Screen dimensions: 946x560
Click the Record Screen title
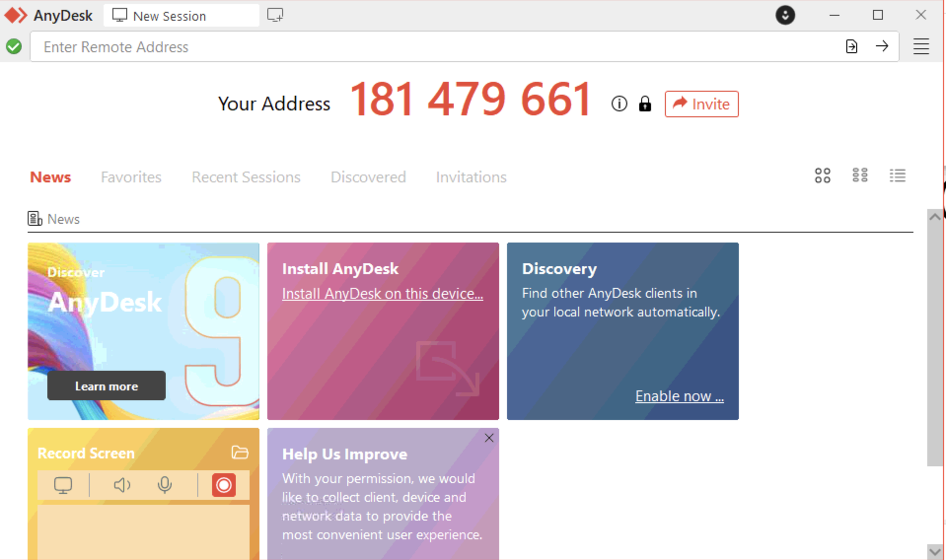[86, 453]
